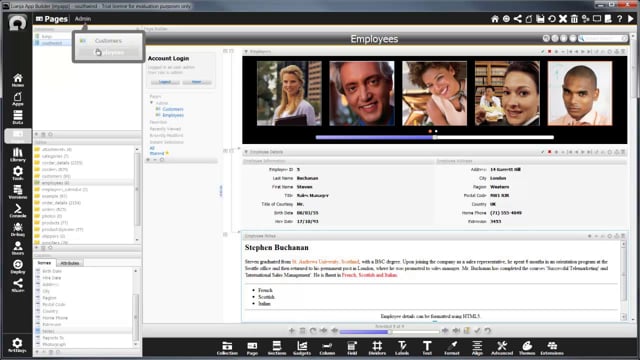Viewport: 640px width, 360px height.
Task: Click the St. Andrews University link
Action: coord(325,261)
